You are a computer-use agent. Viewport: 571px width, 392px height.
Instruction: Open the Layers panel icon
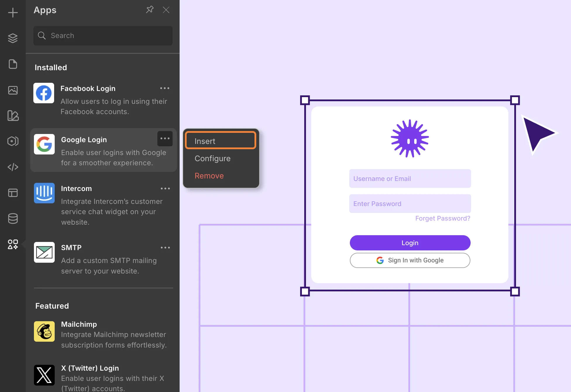tap(13, 38)
